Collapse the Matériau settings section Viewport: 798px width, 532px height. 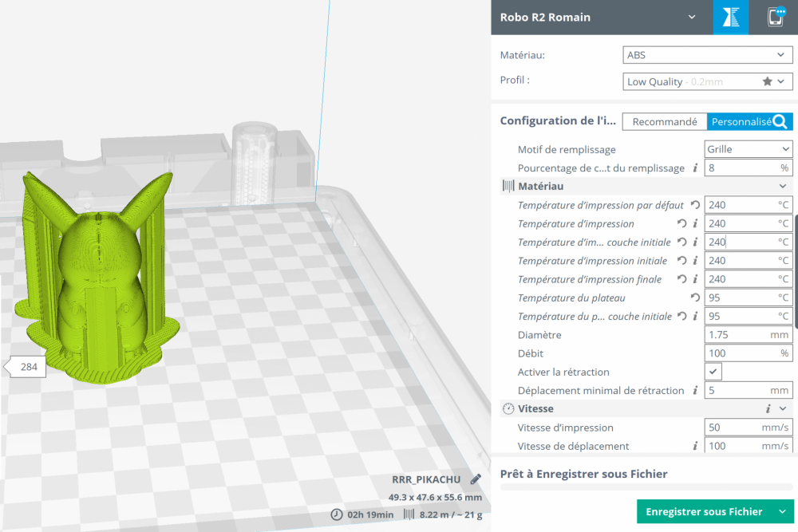783,186
